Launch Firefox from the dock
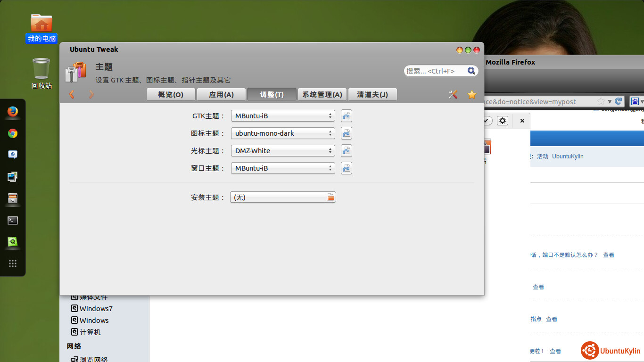 [x=13, y=112]
